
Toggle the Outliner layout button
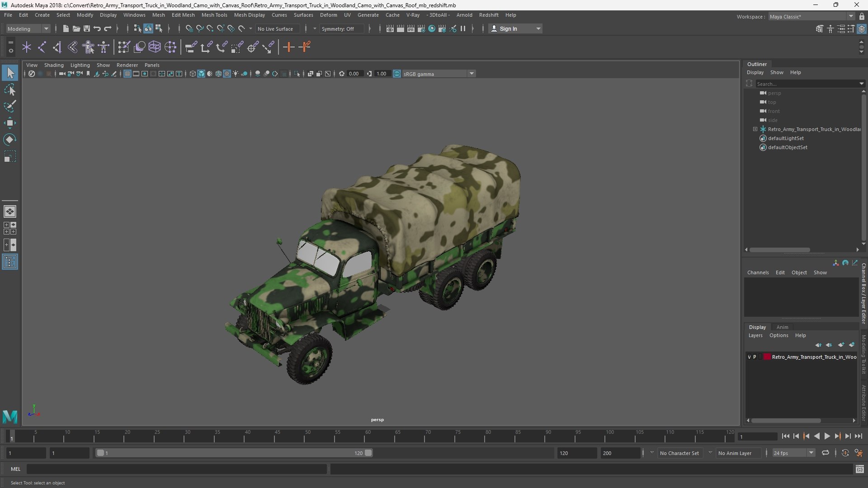click(x=10, y=262)
